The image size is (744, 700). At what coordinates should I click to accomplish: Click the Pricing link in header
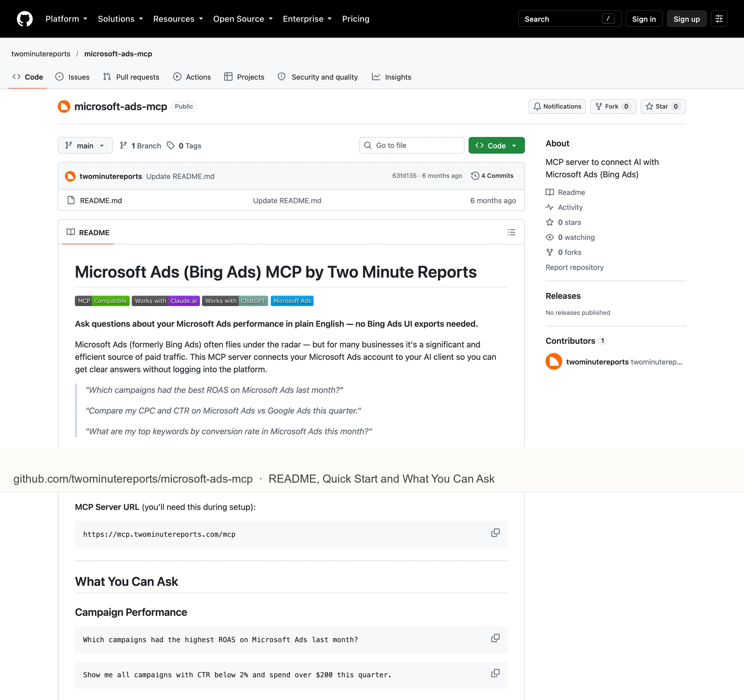pyautogui.click(x=356, y=19)
